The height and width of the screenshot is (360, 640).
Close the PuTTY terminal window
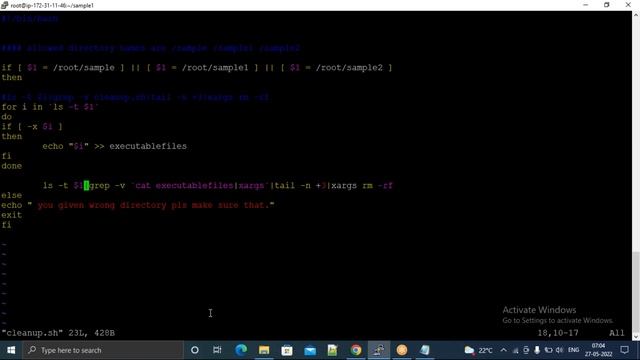click(x=628, y=5)
